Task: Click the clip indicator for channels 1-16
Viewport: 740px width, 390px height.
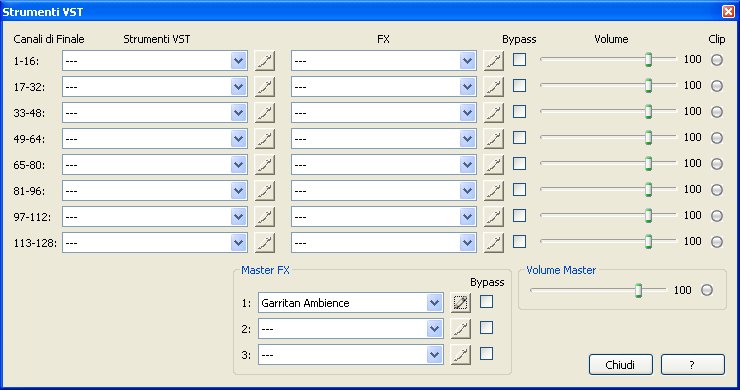Action: pyautogui.click(x=717, y=59)
